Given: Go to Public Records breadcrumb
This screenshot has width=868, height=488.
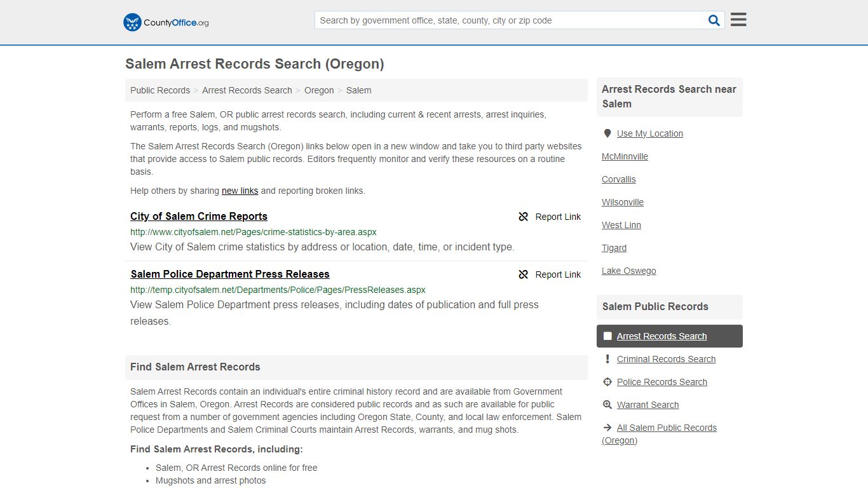Looking at the screenshot, I should 160,90.
